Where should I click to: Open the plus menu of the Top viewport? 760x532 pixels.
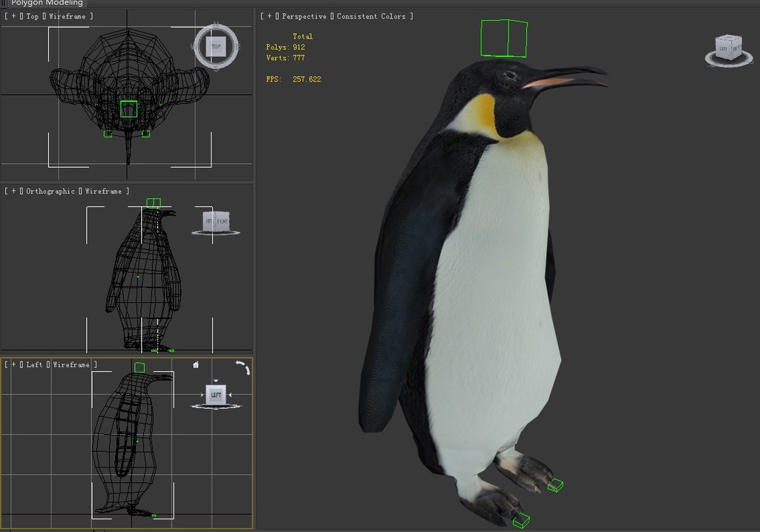pos(13,16)
